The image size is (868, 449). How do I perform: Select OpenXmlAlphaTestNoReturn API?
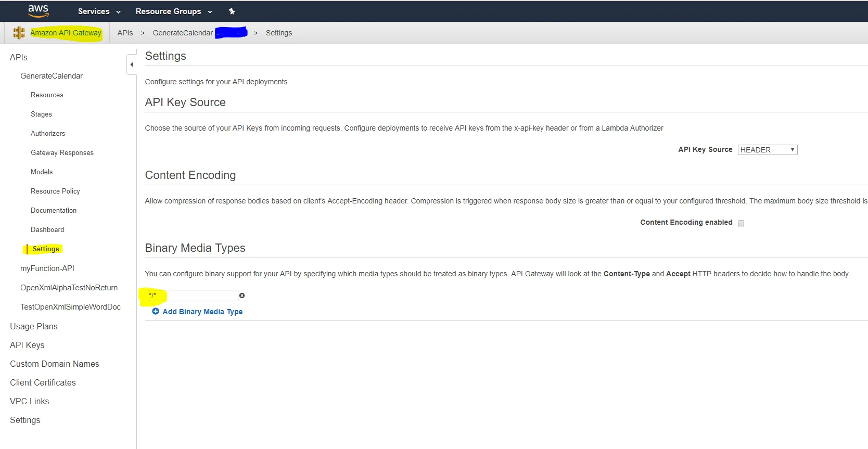coord(69,288)
